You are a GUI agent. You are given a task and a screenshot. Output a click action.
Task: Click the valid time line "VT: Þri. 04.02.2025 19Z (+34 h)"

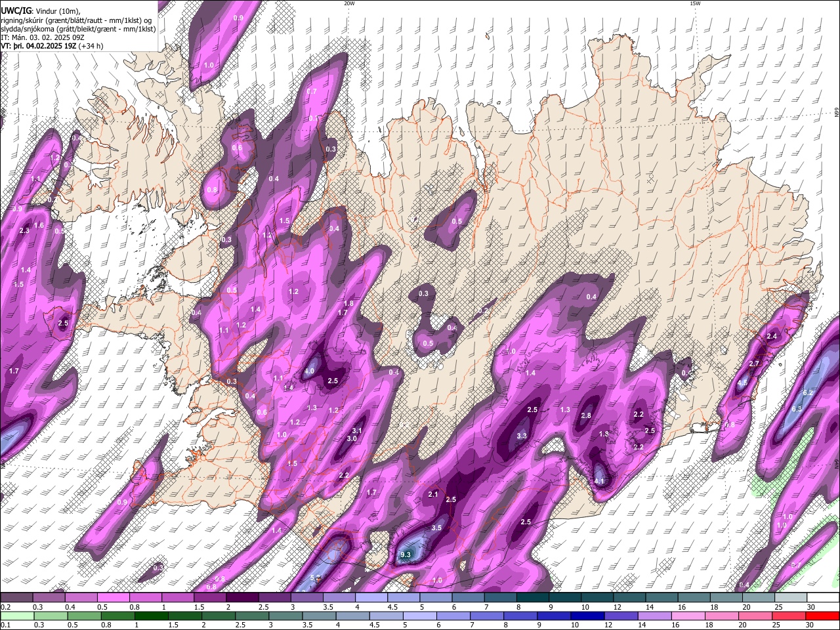coord(51,47)
